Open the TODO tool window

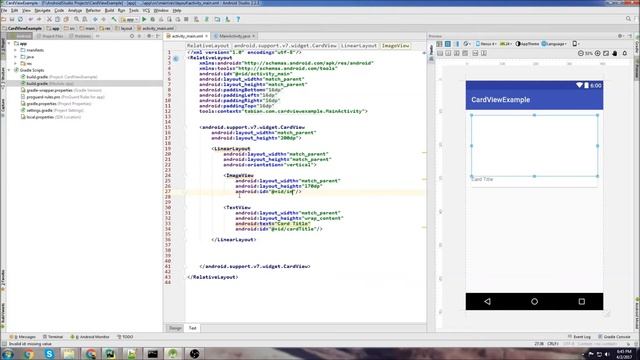point(125,337)
